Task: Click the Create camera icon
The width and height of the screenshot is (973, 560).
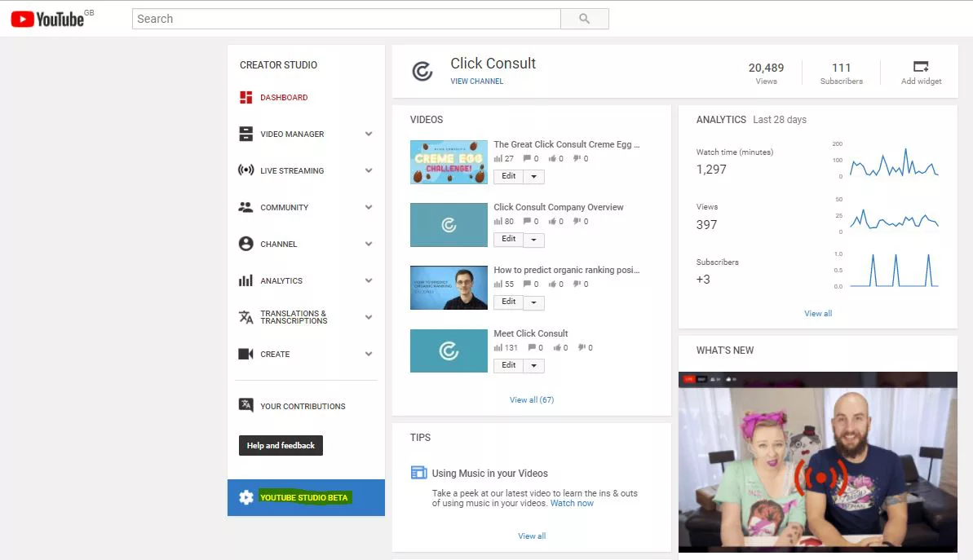Action: [x=245, y=354]
